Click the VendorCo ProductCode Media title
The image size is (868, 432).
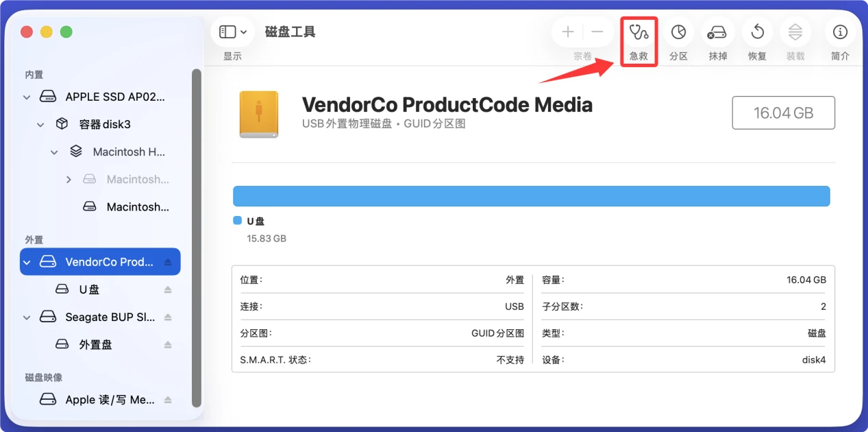pos(447,105)
